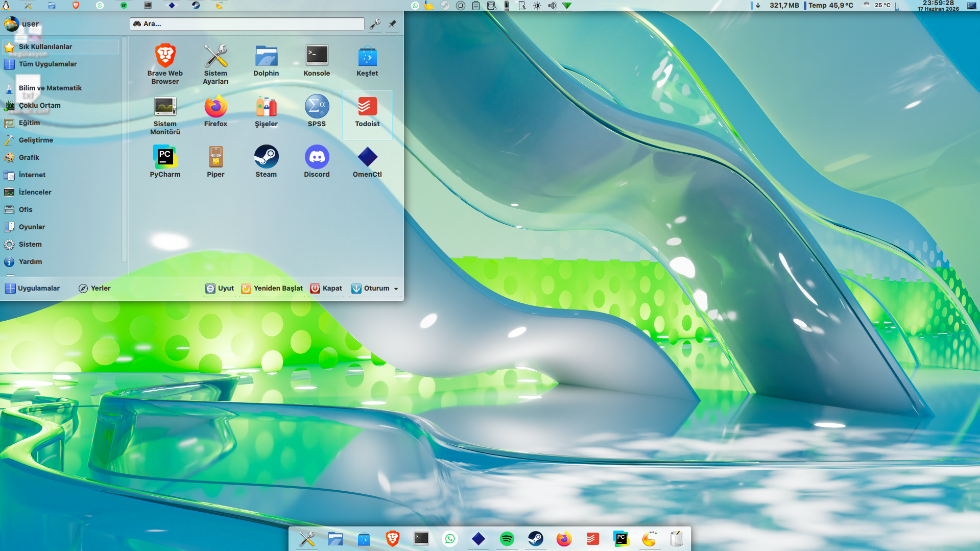
Task: Open Konsole terminal from the bottom dock
Action: tap(421, 539)
